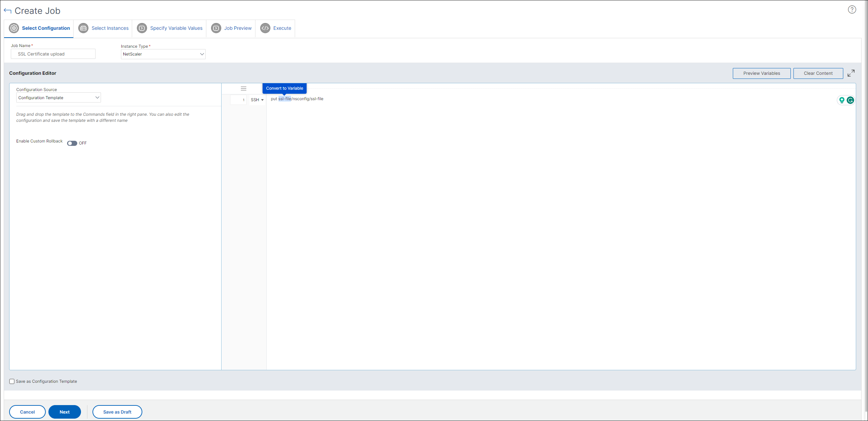The width and height of the screenshot is (868, 421).
Task: Switch to the Execute tab
Action: click(276, 28)
